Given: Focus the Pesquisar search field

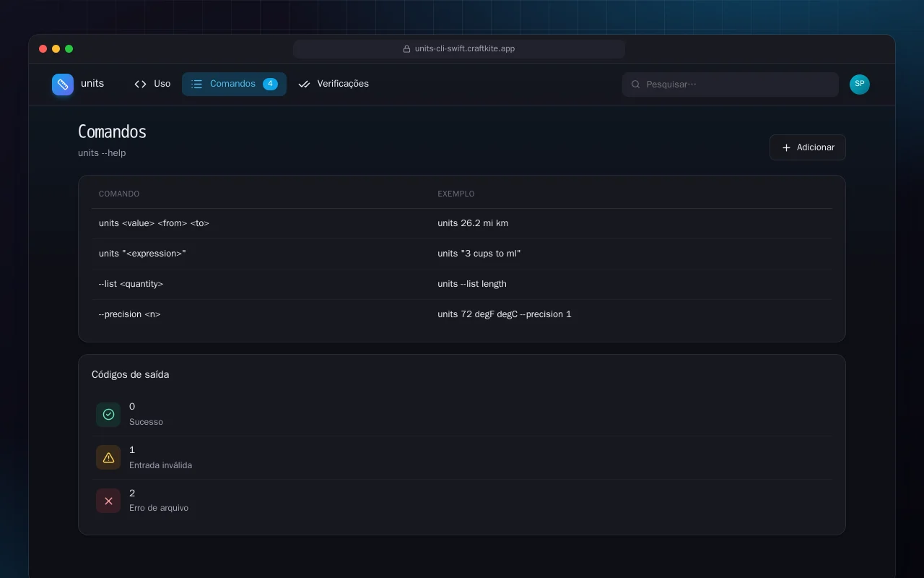Looking at the screenshot, I should tap(731, 85).
